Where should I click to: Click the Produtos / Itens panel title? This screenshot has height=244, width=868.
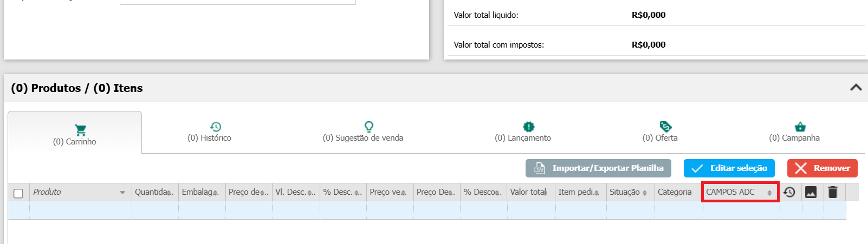(x=77, y=88)
